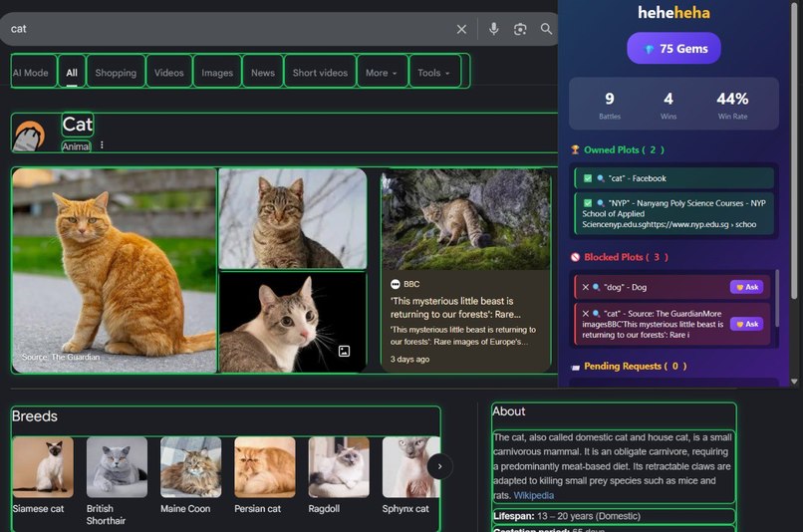Click the heheheha panel title
This screenshot has height=532, width=803.
click(x=673, y=12)
